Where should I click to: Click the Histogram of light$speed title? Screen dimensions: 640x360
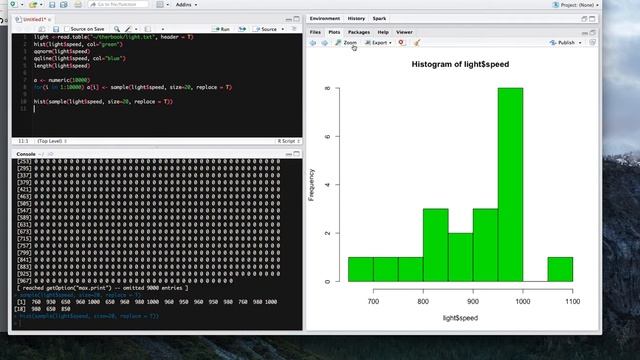click(x=460, y=64)
